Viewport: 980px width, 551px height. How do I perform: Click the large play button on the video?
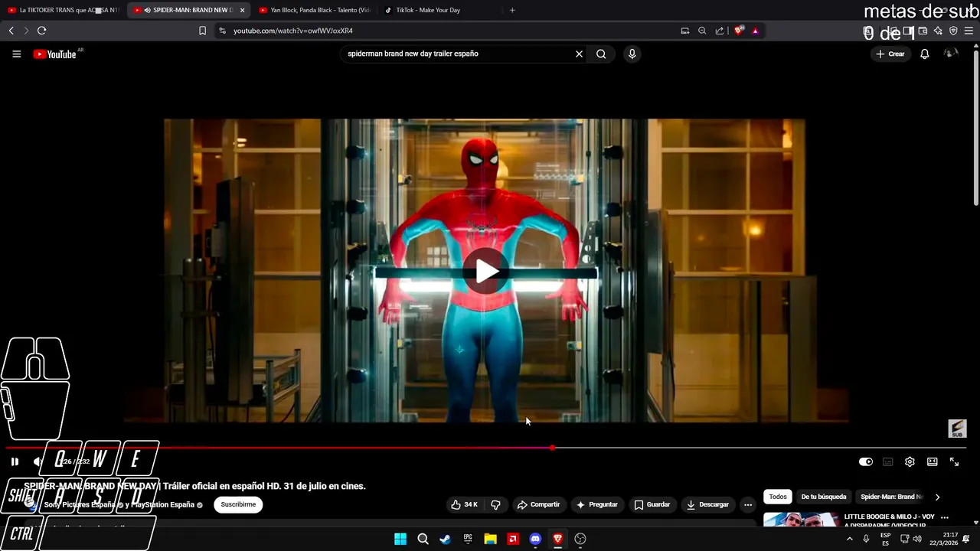point(485,271)
